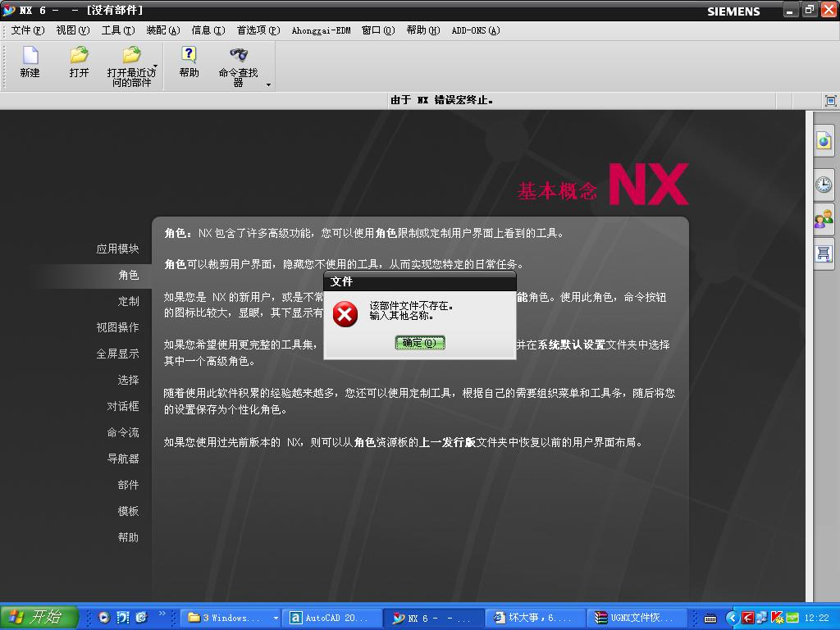Viewport: 840px width, 630px height.
Task: Click the network computers tray icon
Action: click(x=761, y=619)
